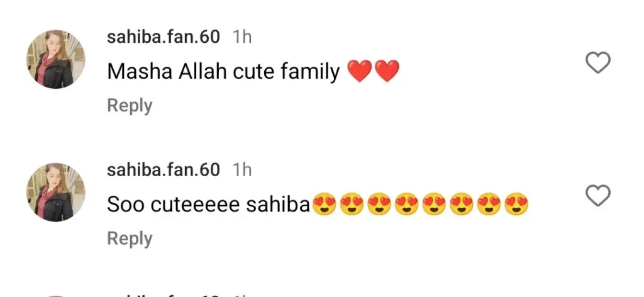Open avatar beside "Soo cuteeeee sahiba" comment
The image size is (644, 297).
pyautogui.click(x=56, y=192)
